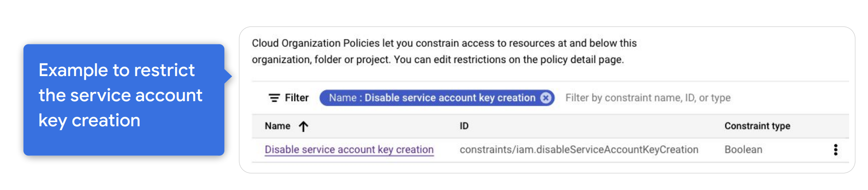Click the ascending sort arrow beside Name
Image resolution: width=868 pixels, height=190 pixels.
pyautogui.click(x=304, y=126)
